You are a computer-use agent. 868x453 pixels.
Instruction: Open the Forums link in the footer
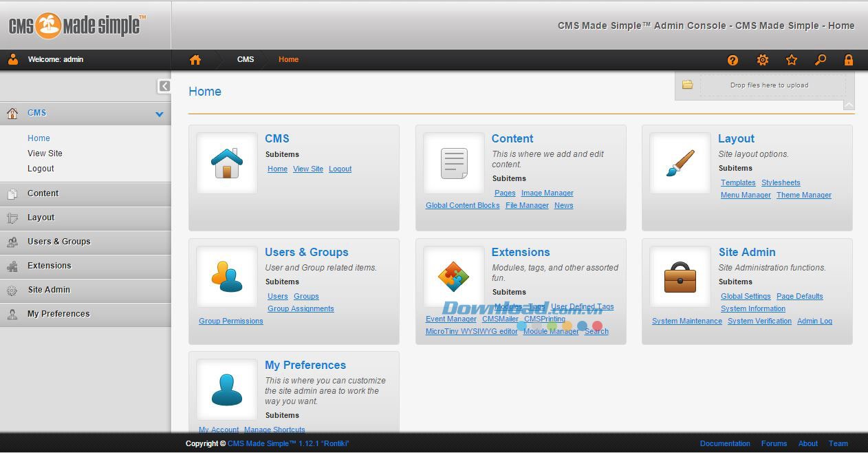click(x=774, y=443)
